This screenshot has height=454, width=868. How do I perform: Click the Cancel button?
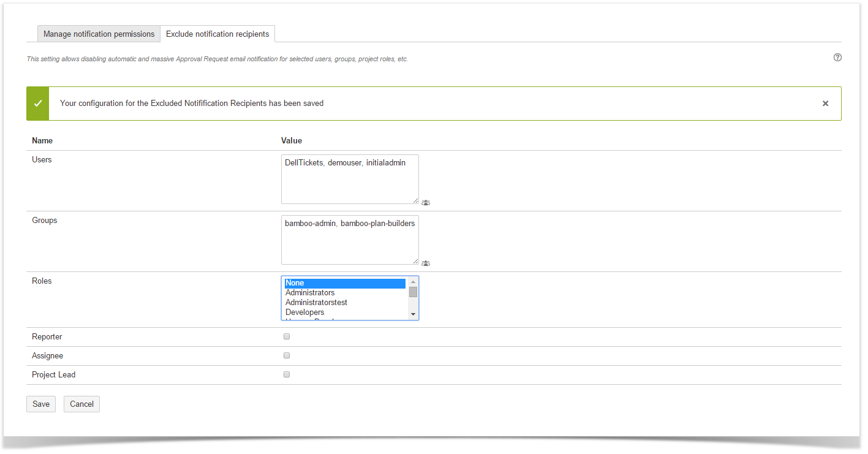(81, 404)
